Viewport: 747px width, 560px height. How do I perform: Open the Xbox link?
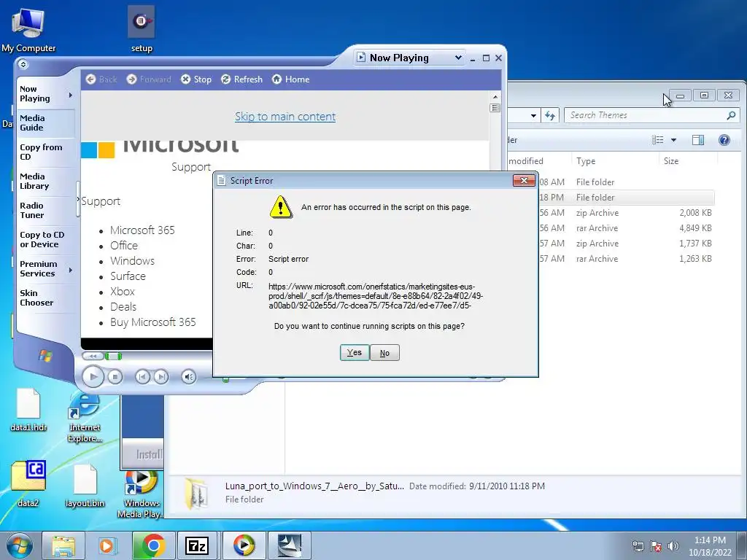123,292
